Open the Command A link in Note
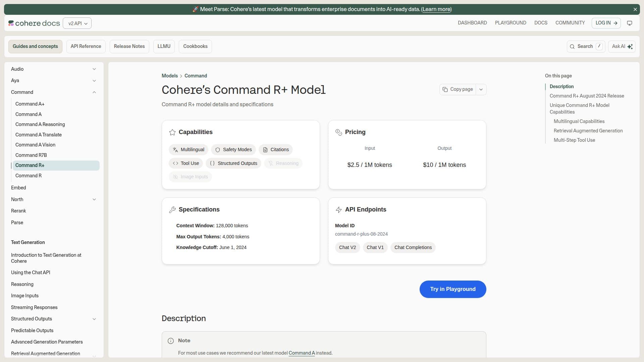Screen dimensions: 644x362 click(302, 353)
